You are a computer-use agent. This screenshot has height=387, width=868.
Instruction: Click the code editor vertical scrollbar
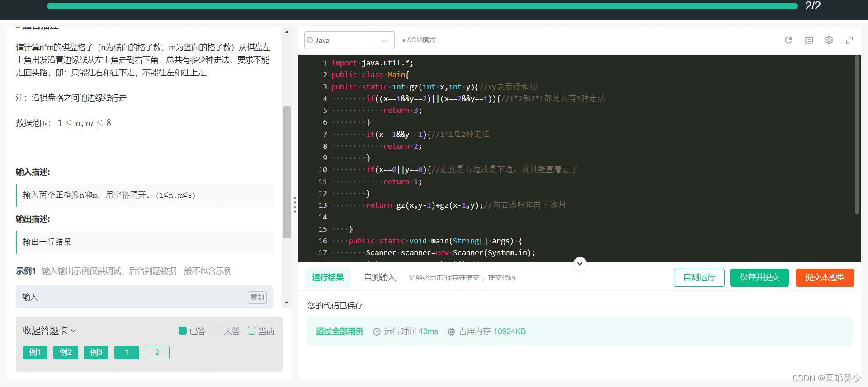(856, 135)
